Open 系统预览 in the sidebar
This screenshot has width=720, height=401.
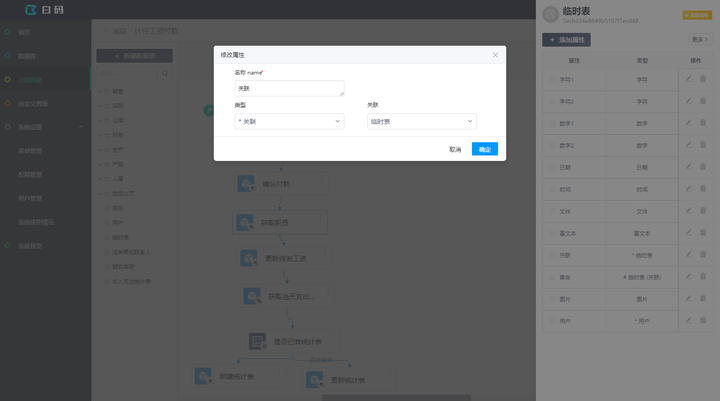coord(30,246)
